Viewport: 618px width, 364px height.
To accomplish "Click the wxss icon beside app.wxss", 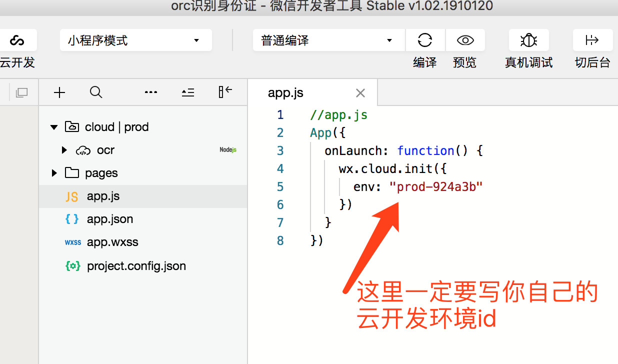I will click(x=72, y=242).
